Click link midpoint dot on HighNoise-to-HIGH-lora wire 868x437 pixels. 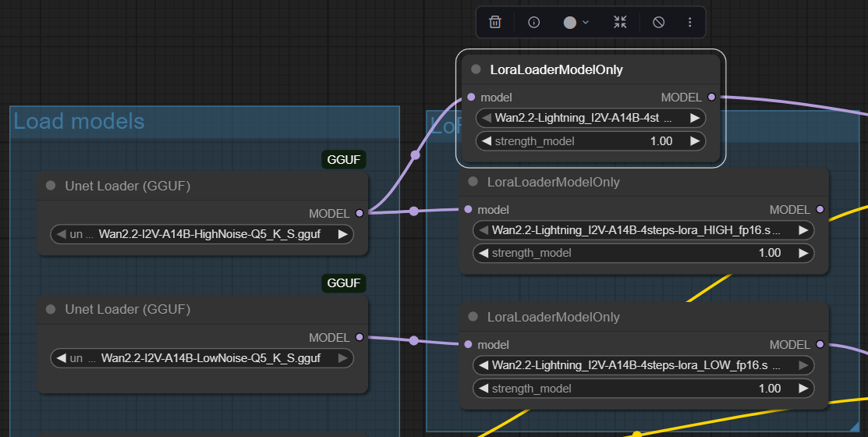click(x=413, y=211)
